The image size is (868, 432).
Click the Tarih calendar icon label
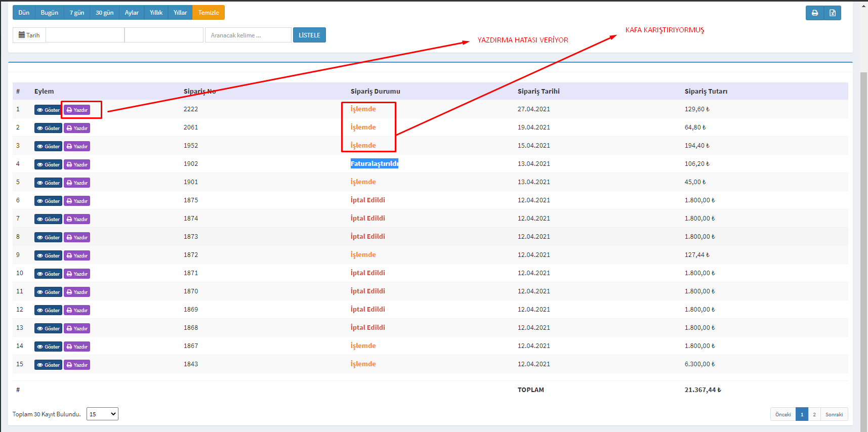[29, 35]
